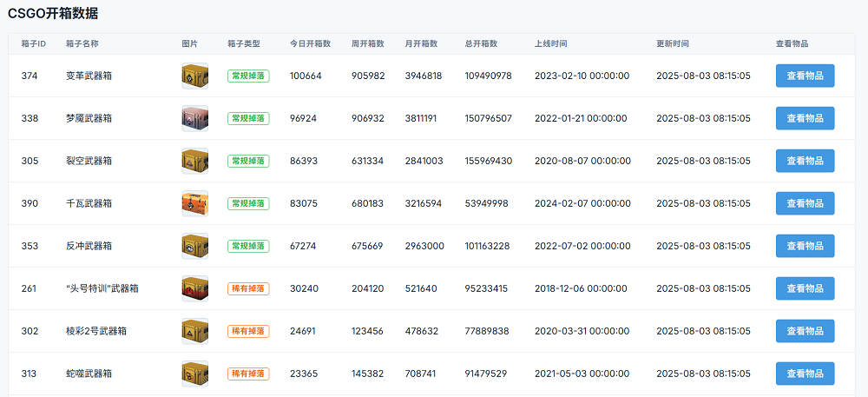Click total open count 53949998
Screen dimensions: 868x397
tap(487, 203)
